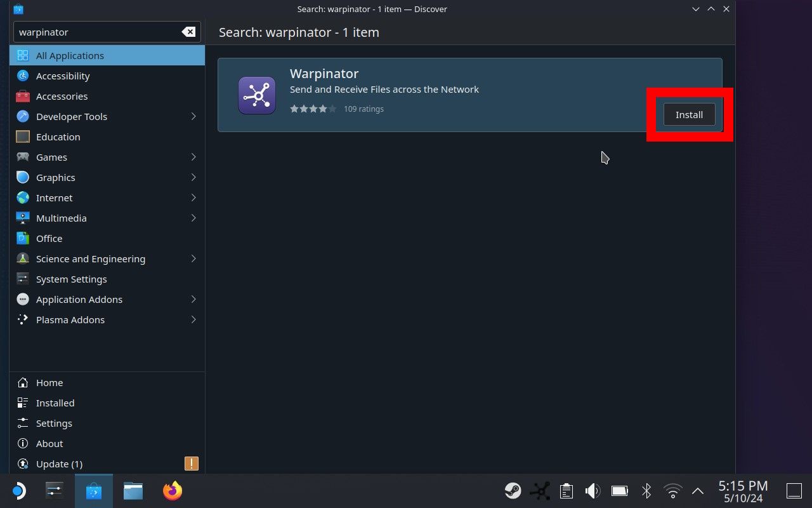The image size is (812, 508).
Task: Expand Multimedia subcategories arrow
Action: [x=193, y=218]
